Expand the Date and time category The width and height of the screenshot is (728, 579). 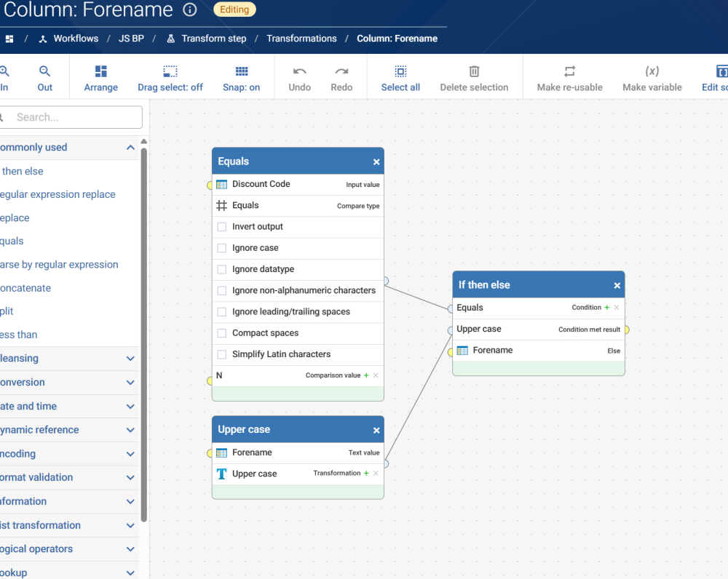(x=130, y=407)
